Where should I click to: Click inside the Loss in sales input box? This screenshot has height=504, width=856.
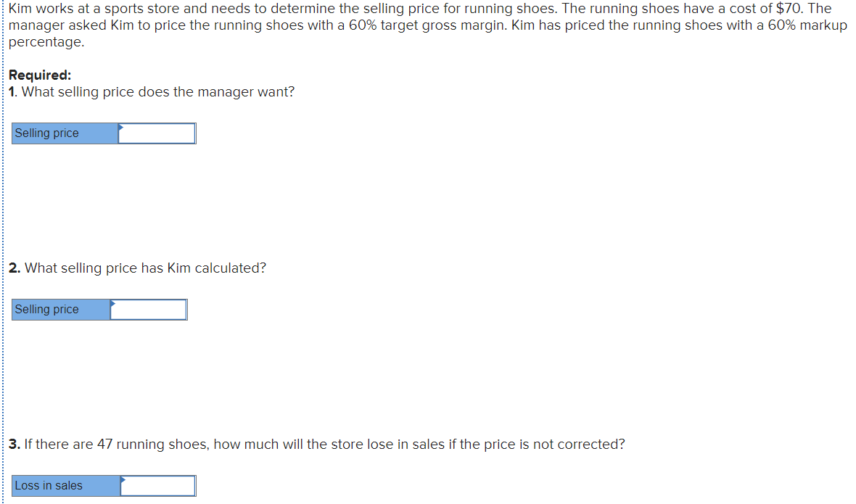click(161, 486)
